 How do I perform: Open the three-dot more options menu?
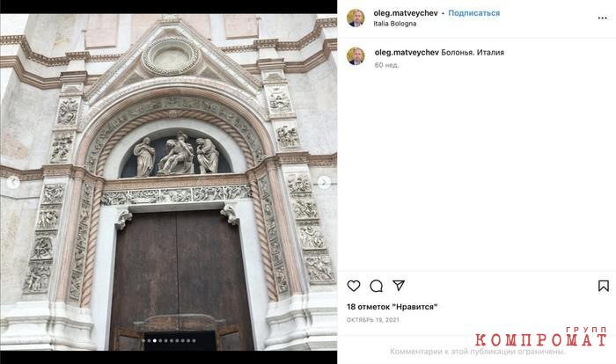(x=602, y=18)
